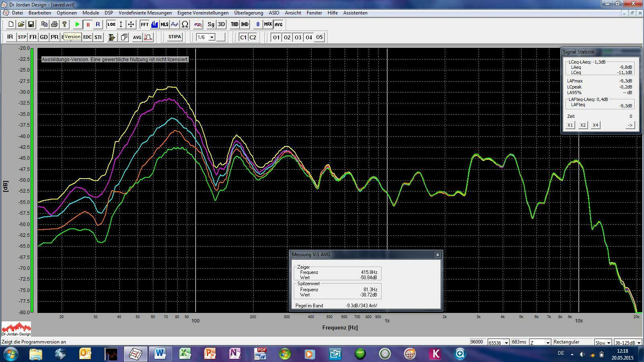
Task: Click the save floppy disk icon
Action: point(31,25)
